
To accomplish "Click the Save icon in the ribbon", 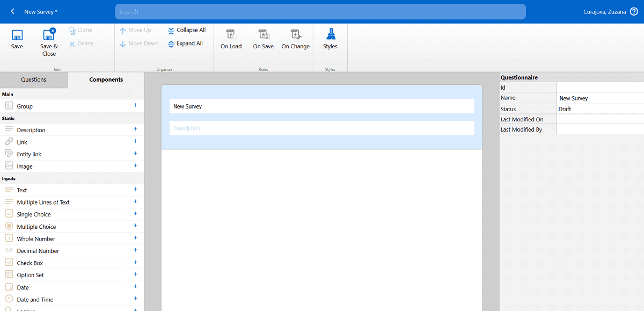I will (x=17, y=36).
